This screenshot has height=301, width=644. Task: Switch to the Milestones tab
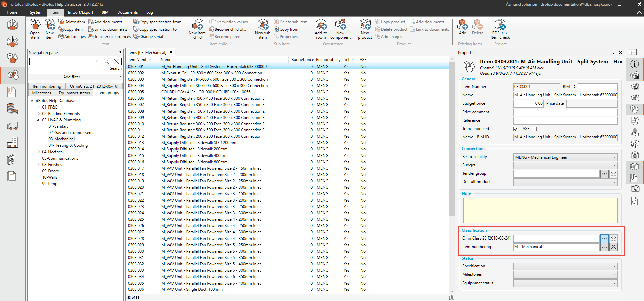pos(42,93)
